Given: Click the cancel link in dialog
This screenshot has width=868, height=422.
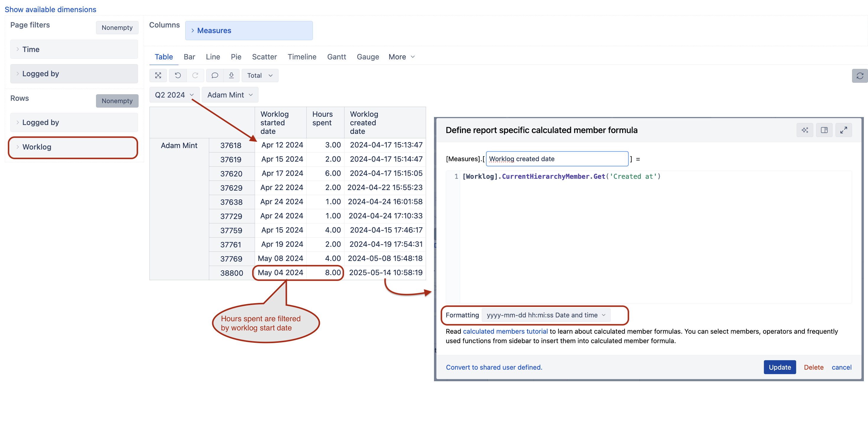Looking at the screenshot, I should pos(841,367).
